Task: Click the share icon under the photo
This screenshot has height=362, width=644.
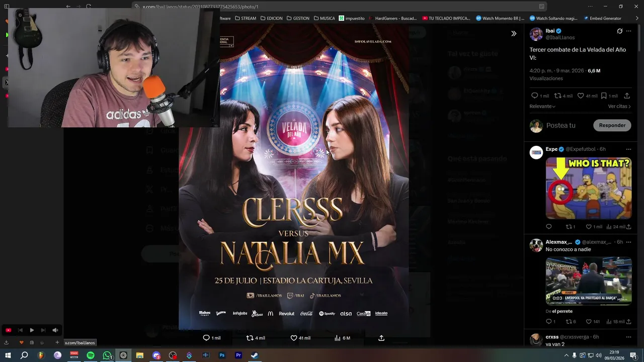Action: point(381,338)
